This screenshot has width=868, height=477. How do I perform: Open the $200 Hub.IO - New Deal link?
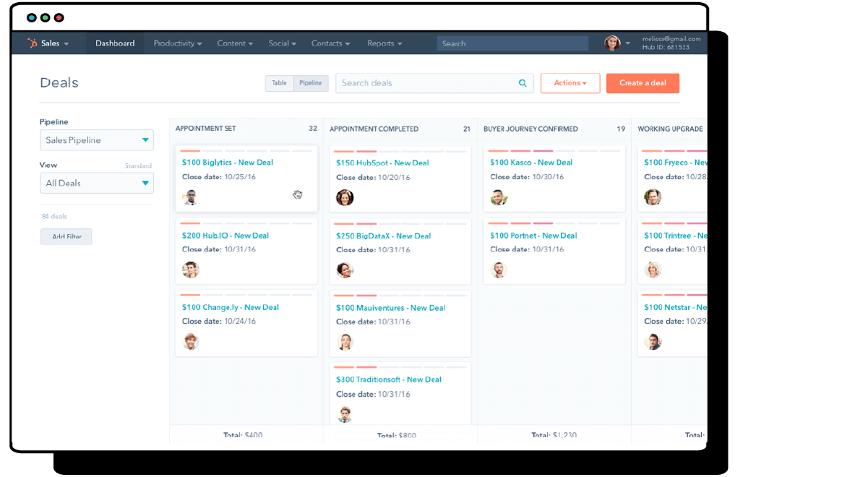click(225, 236)
